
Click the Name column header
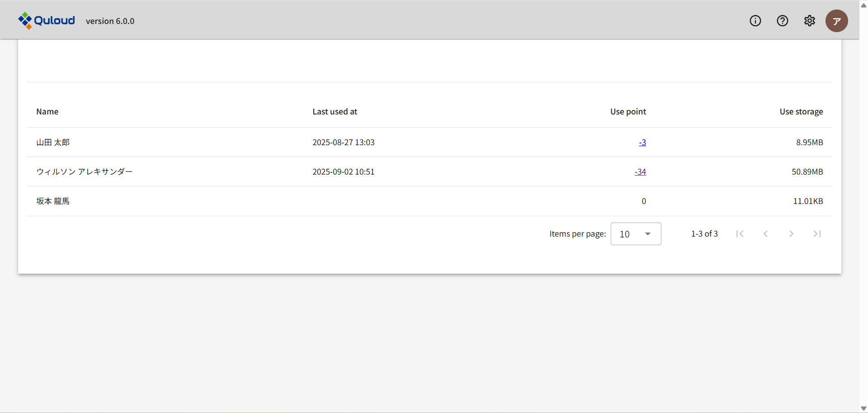pyautogui.click(x=47, y=112)
